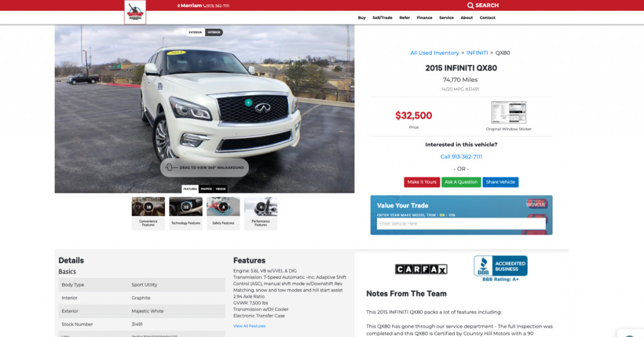Open the Service menu
This screenshot has height=337, width=644.
click(446, 18)
